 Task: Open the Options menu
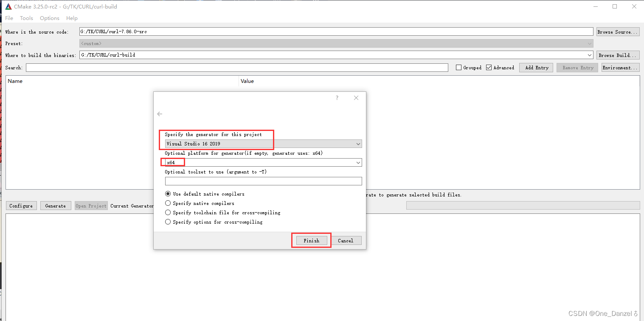tap(49, 18)
